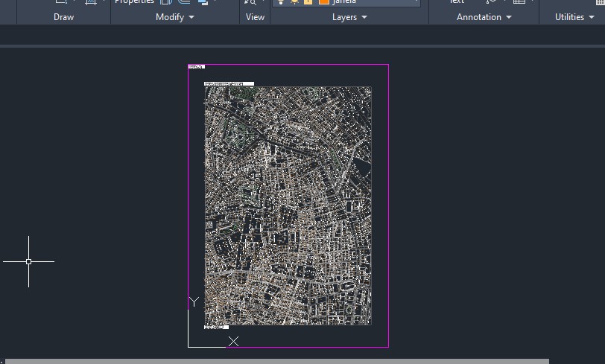The height and width of the screenshot is (364, 605).
Task: Click the Draw panel title
Action: 63,17
